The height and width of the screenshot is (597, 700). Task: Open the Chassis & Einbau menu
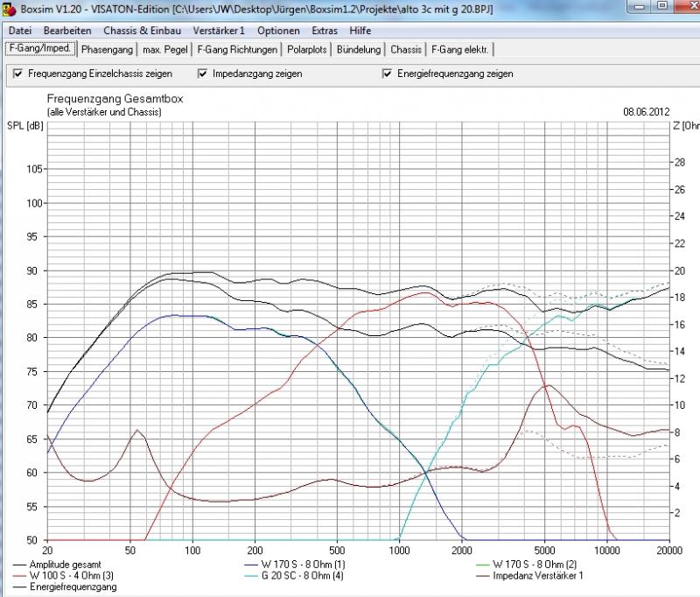(x=143, y=31)
